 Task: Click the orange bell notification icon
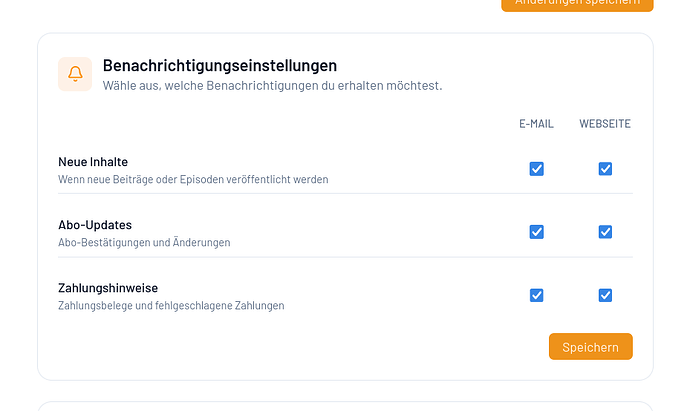point(75,74)
